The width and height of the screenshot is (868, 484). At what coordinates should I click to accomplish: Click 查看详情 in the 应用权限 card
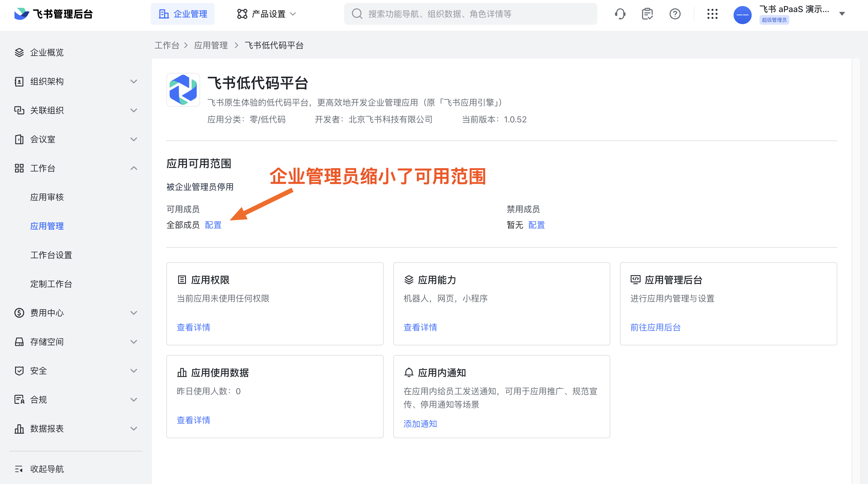tap(193, 327)
